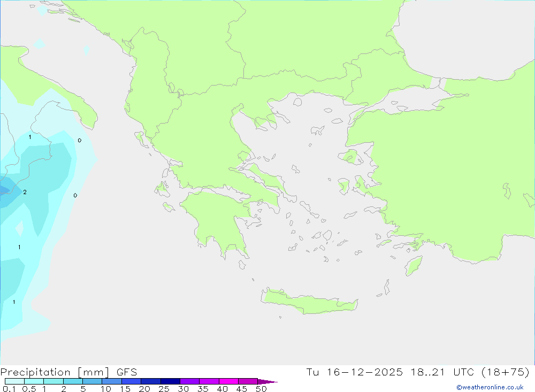Click the legend value '0.1'
Screen dimensions: 535x392
pos(9,389)
